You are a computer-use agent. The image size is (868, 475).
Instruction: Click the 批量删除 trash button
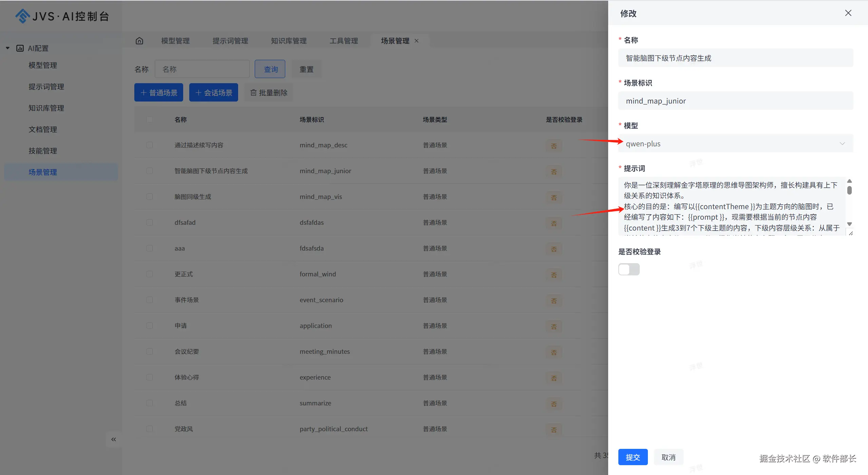click(x=269, y=93)
